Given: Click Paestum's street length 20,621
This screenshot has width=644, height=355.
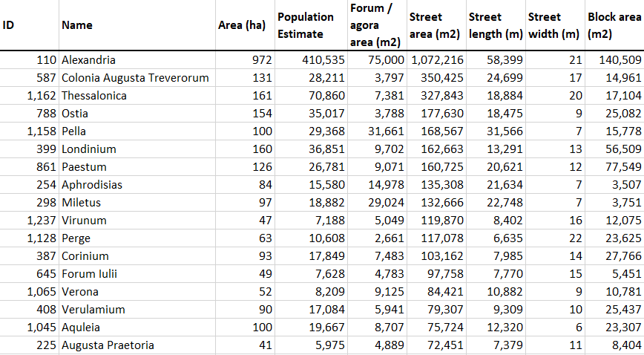Looking at the screenshot, I should (496, 167).
